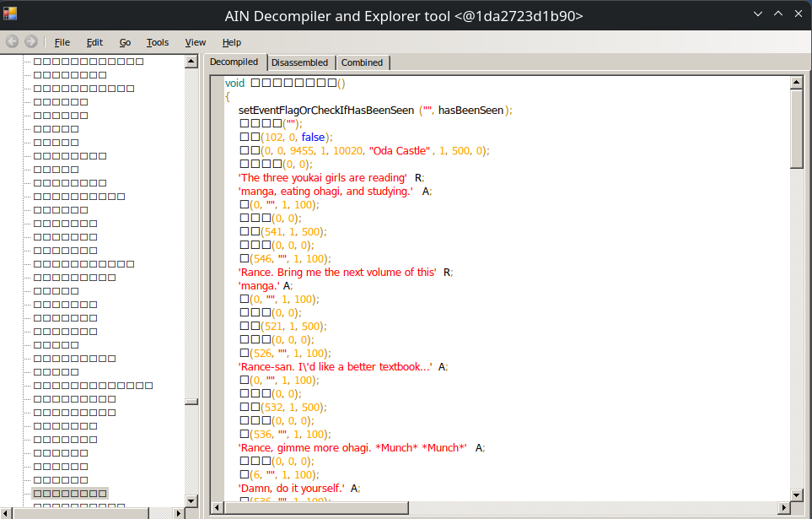Click the code view vertical scrollbar thumb
Viewport: 812px width, 519px height.
[797, 128]
